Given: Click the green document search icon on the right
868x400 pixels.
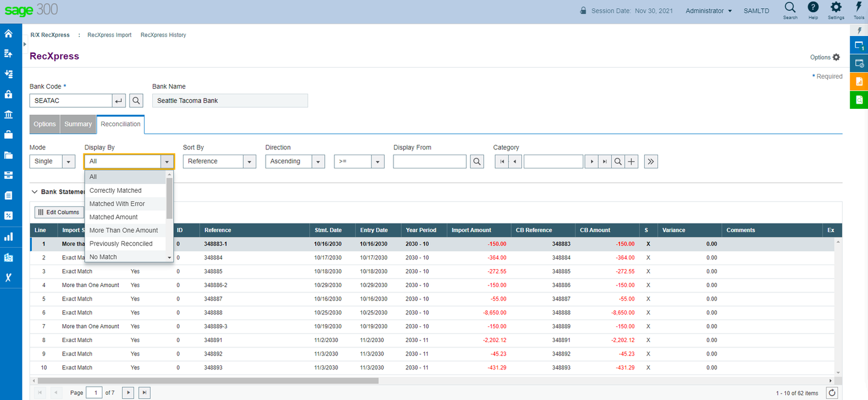Looking at the screenshot, I should (859, 100).
